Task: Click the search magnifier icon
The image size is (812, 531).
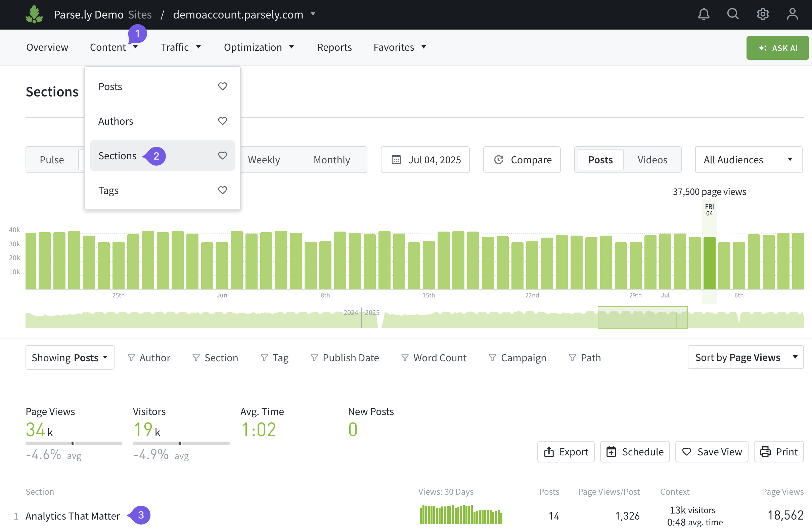Action: tap(732, 14)
